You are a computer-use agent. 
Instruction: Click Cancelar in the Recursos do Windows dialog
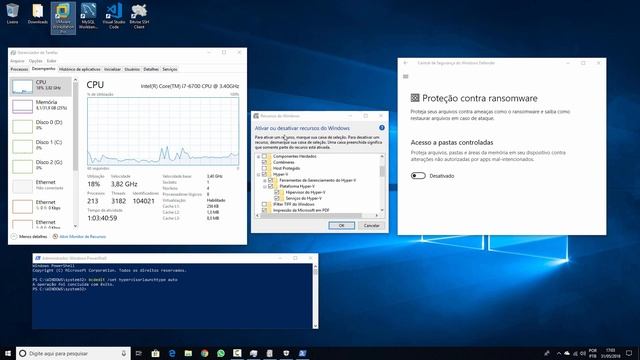click(x=371, y=225)
